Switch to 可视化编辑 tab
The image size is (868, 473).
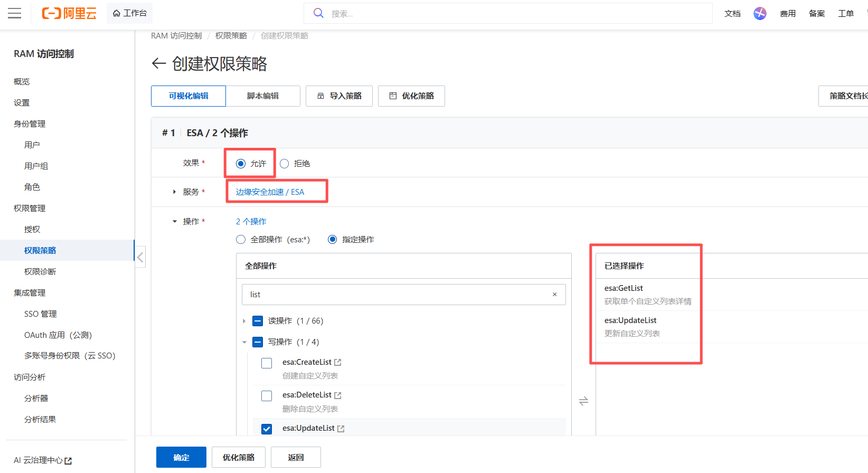pyautogui.click(x=188, y=96)
